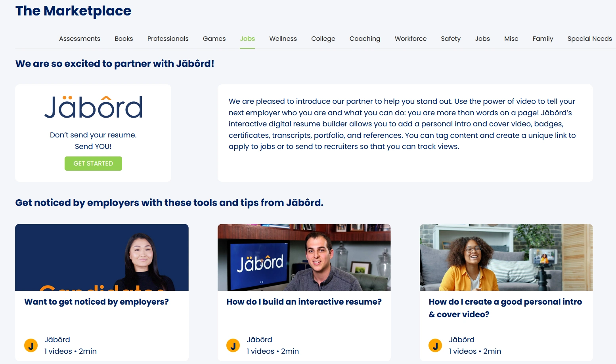The width and height of the screenshot is (616, 364).
Task: Select the Professionals tab
Action: (x=168, y=39)
